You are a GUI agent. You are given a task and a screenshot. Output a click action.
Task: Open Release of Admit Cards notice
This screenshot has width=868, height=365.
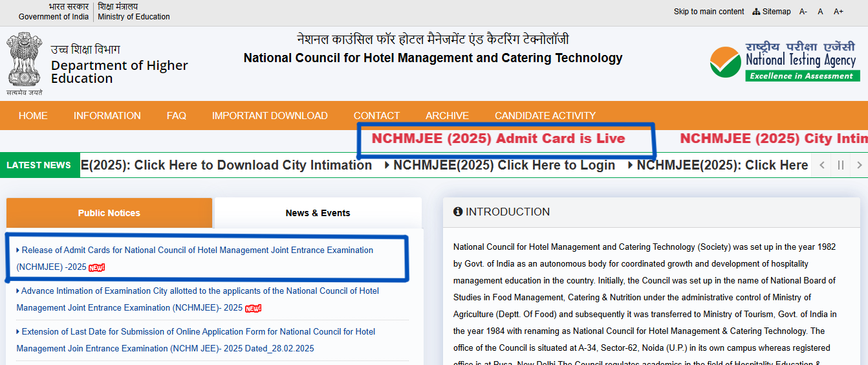coord(195,258)
